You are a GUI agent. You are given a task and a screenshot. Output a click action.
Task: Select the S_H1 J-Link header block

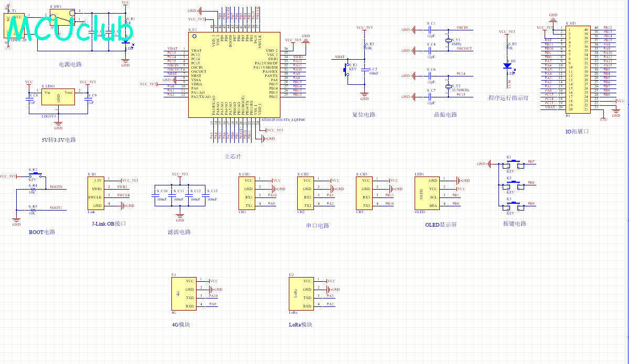tap(96, 193)
